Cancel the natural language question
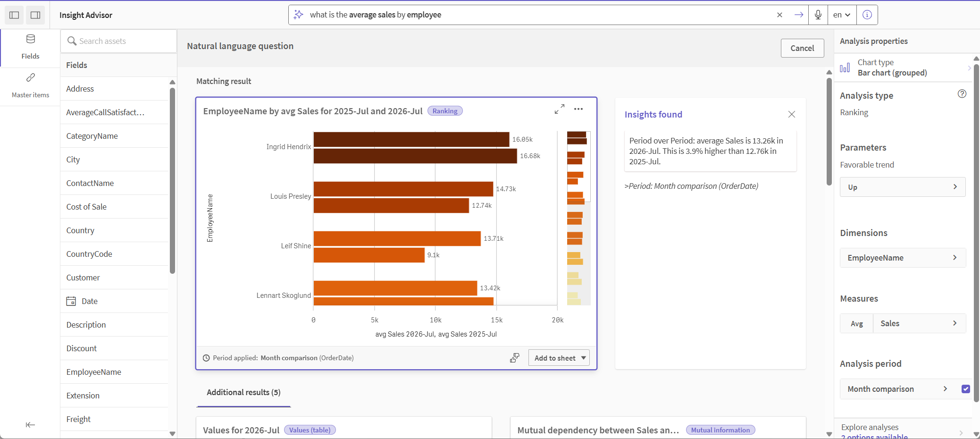 pos(802,48)
